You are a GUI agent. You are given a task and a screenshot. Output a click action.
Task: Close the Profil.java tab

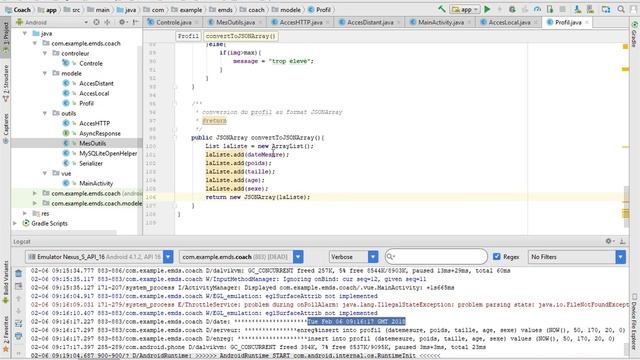[x=587, y=22]
